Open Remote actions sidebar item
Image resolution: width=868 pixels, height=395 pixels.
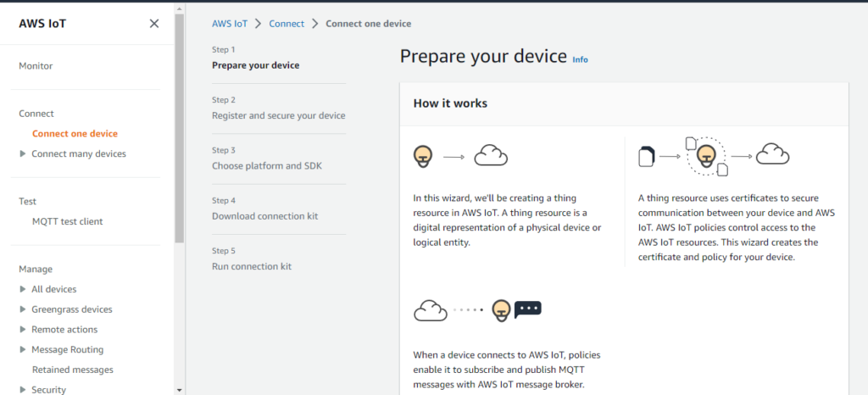64,329
